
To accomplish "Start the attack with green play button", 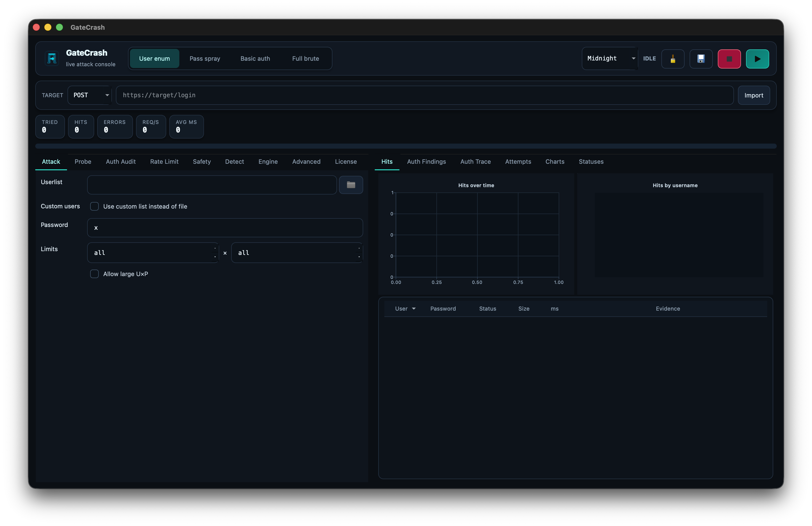I will point(757,59).
